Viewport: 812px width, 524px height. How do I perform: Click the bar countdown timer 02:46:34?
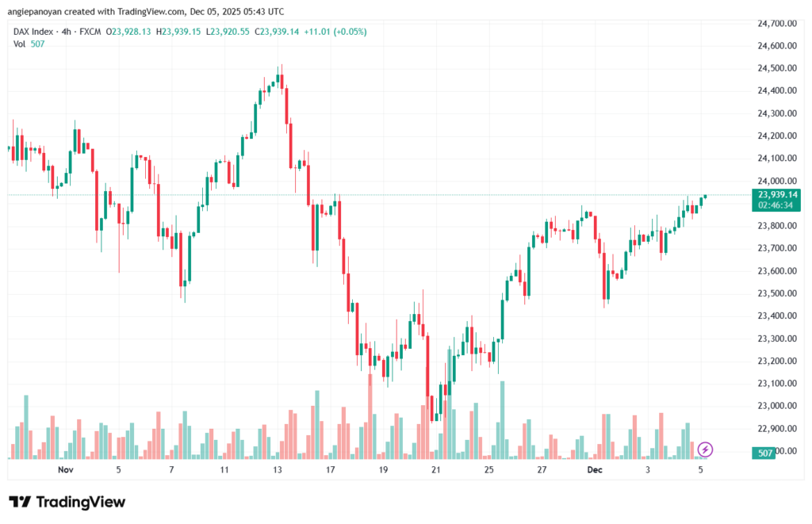point(777,205)
